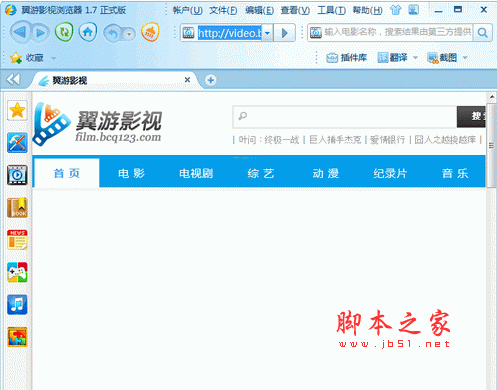This screenshot has width=497, height=390.
Task: Click the vertical scrollbar up arrow
Action: click(x=492, y=97)
